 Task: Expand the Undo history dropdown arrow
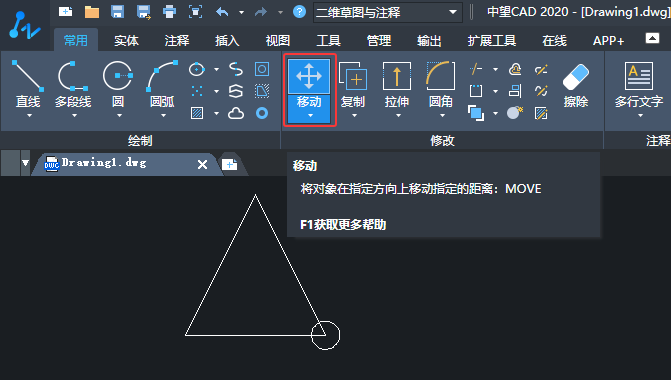241,12
